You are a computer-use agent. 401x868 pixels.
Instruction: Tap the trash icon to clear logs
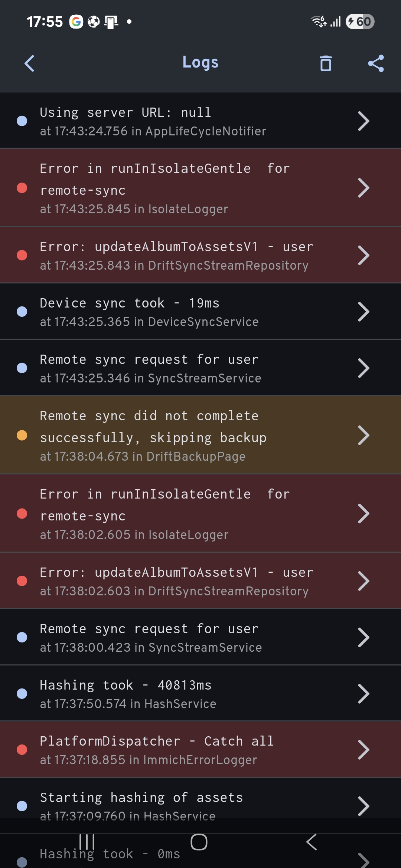point(326,63)
